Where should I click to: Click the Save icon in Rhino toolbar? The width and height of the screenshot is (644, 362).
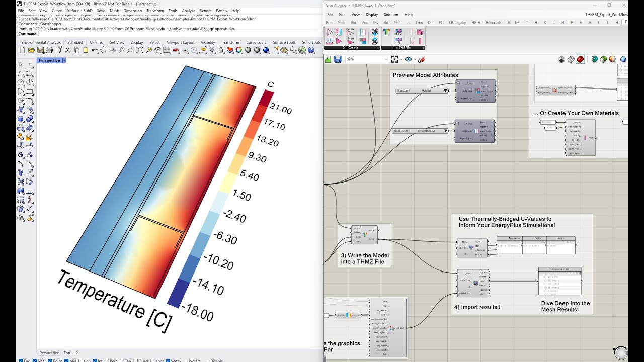(x=41, y=50)
